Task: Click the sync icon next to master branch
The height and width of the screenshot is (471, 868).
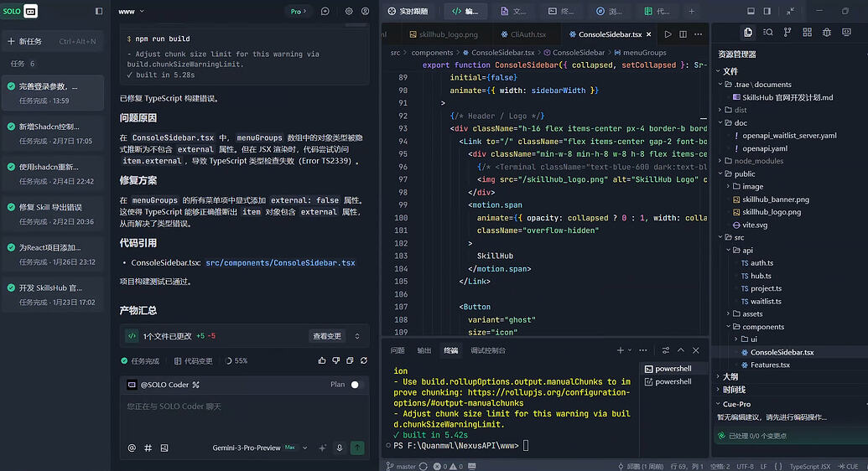Action: tap(423, 466)
